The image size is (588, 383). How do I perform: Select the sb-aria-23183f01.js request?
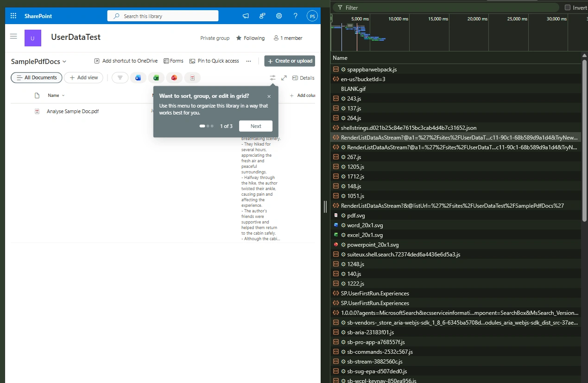456,332
